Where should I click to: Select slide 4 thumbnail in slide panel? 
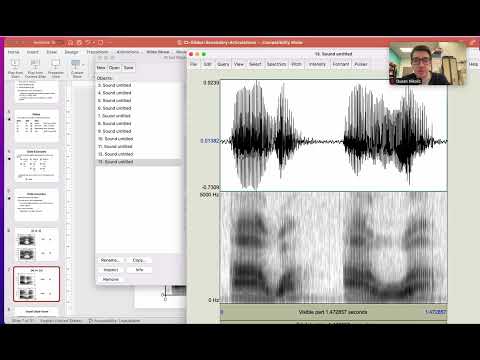pyautogui.click(x=37, y=165)
